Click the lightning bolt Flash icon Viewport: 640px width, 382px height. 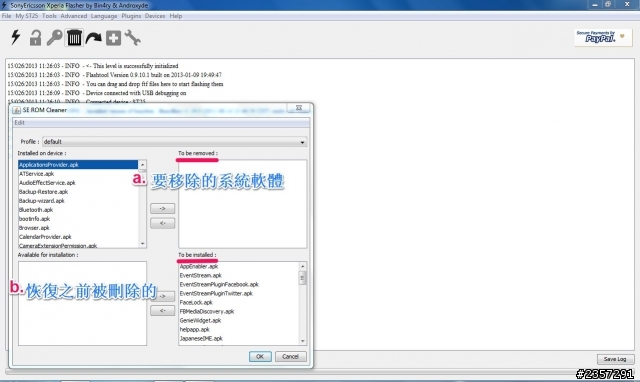coord(16,38)
